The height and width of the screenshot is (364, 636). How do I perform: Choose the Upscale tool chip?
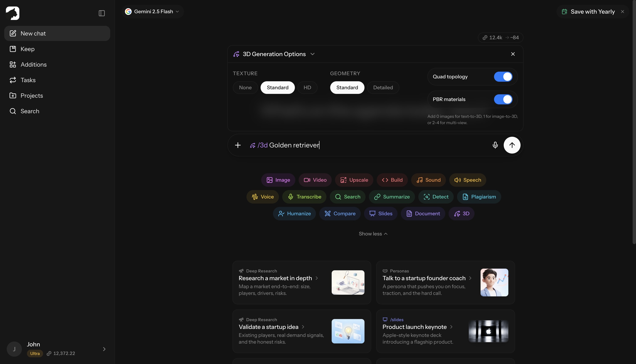(354, 180)
